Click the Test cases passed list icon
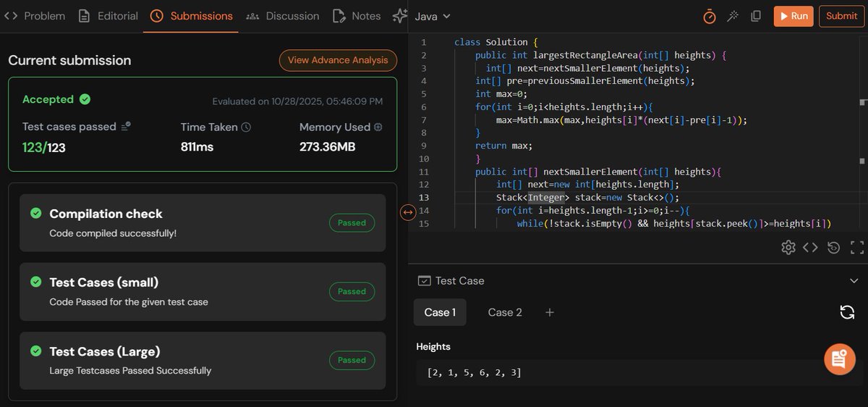868x407 pixels. (x=126, y=126)
